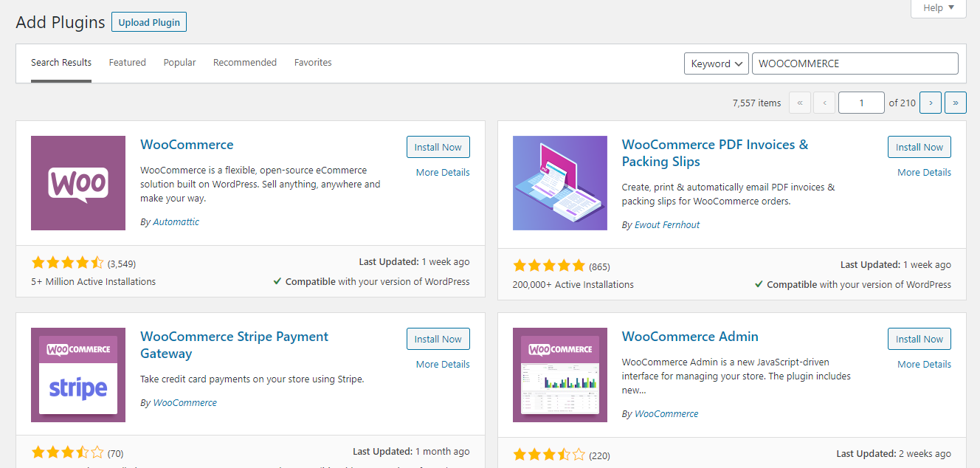This screenshot has height=468, width=980.
Task: Switch to the Featured tab
Action: click(128, 63)
